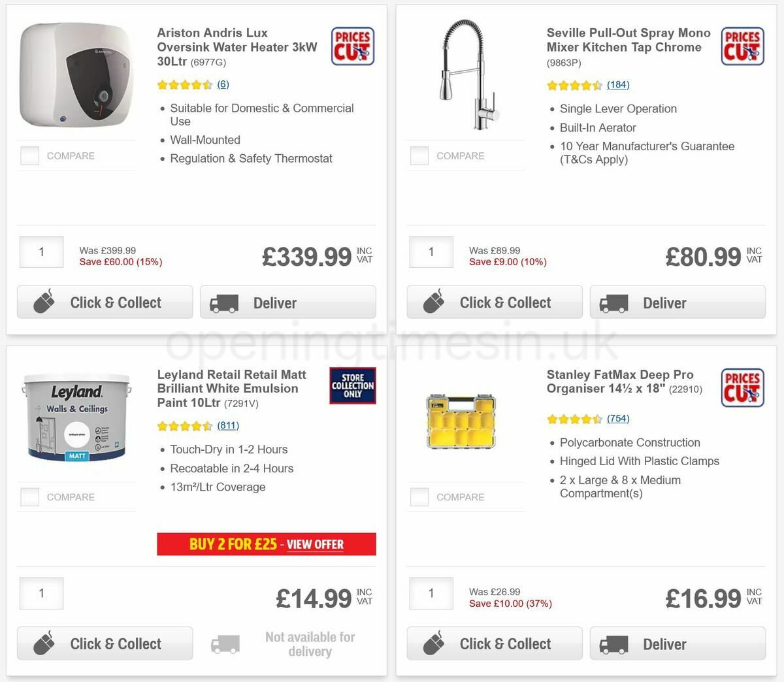Toggle the COMPARE checkbox for the Ariston water heater
This screenshot has width=784, height=682.
pos(29,155)
